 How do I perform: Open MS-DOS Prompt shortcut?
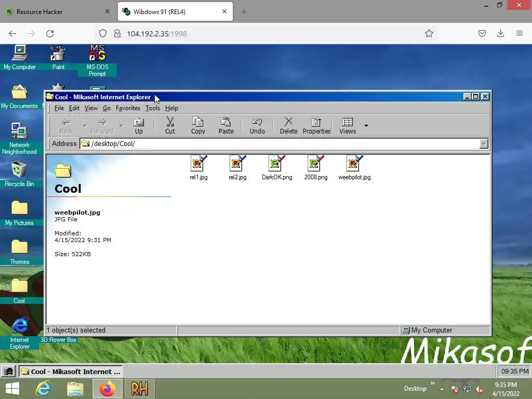coord(97,61)
